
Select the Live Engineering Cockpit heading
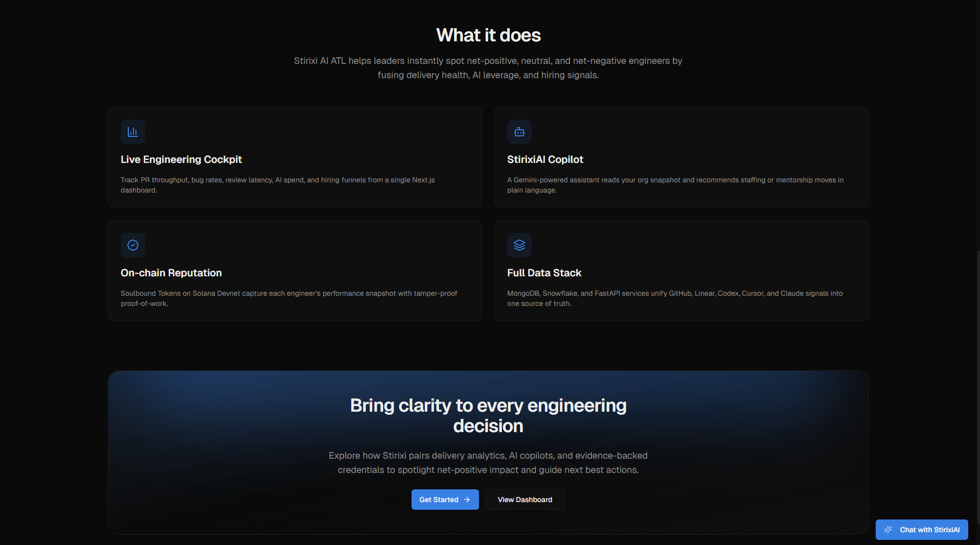pos(181,159)
